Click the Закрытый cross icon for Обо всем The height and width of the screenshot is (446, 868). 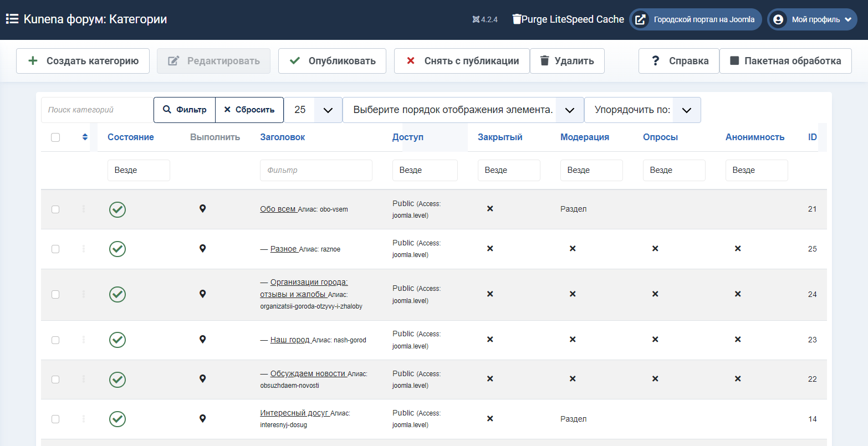click(490, 209)
